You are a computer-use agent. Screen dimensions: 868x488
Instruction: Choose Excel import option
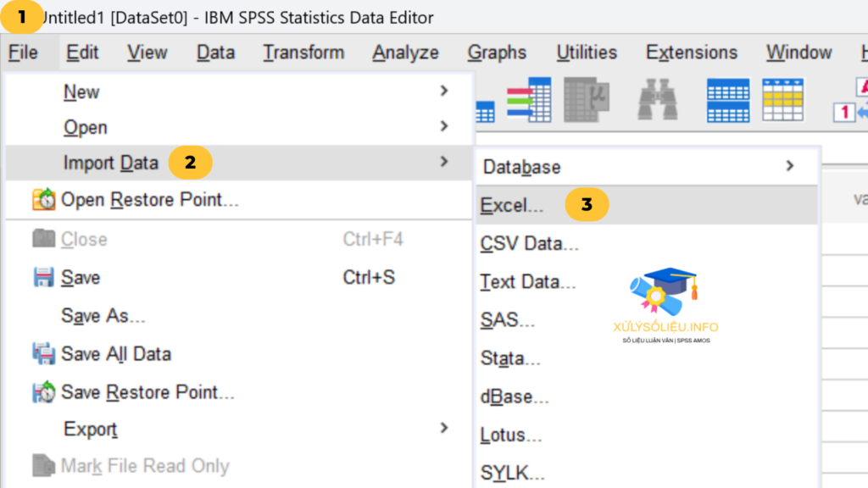(647, 205)
